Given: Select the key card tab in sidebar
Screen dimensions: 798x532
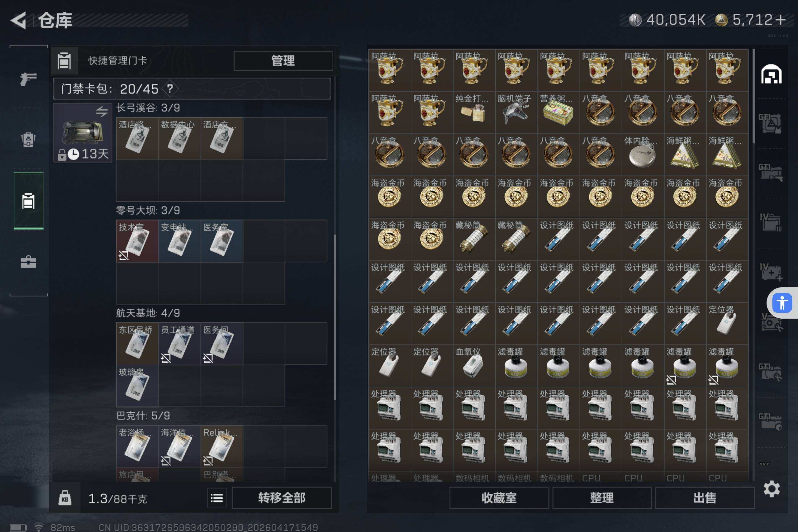Looking at the screenshot, I should [x=29, y=201].
